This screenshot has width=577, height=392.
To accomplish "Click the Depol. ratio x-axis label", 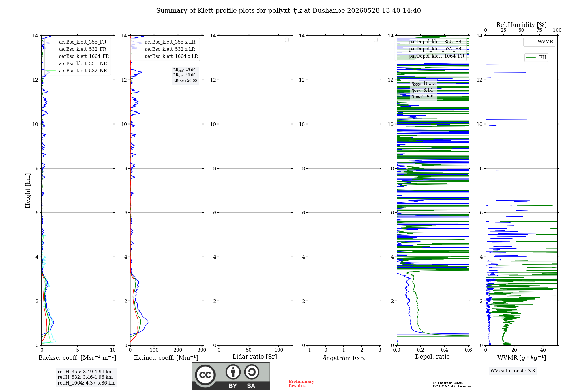I will (x=432, y=357).
